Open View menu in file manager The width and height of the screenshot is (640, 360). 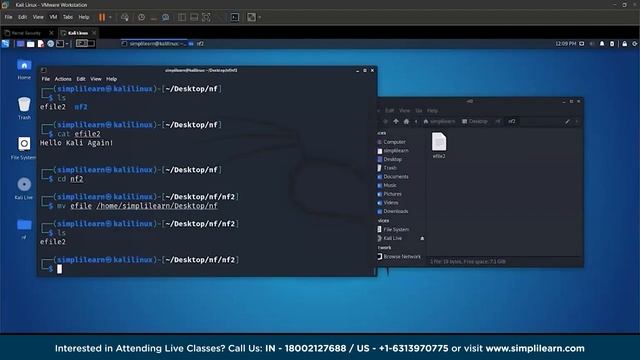click(x=404, y=111)
